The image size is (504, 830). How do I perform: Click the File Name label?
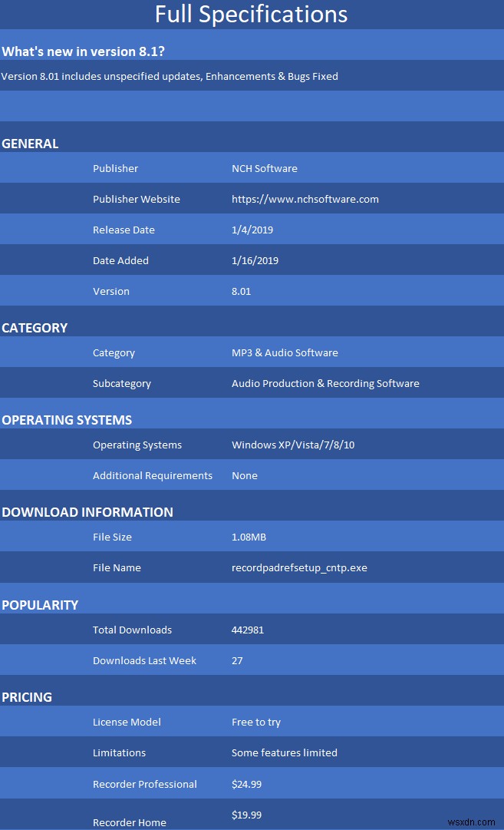pos(117,567)
